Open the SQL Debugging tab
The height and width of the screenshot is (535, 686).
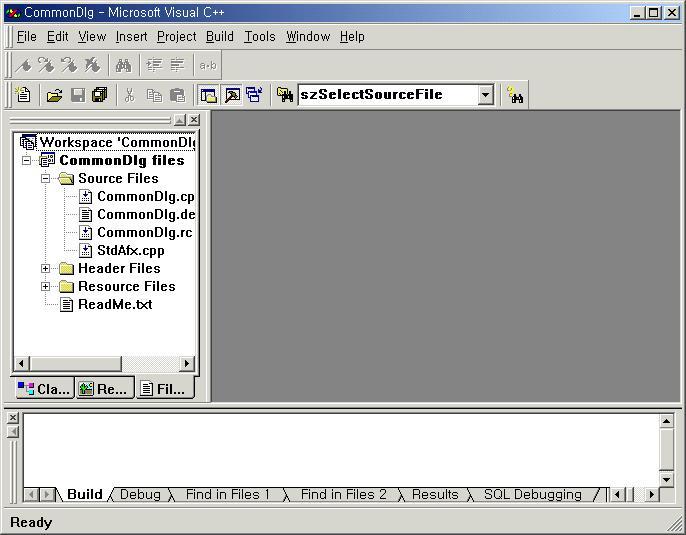533,494
